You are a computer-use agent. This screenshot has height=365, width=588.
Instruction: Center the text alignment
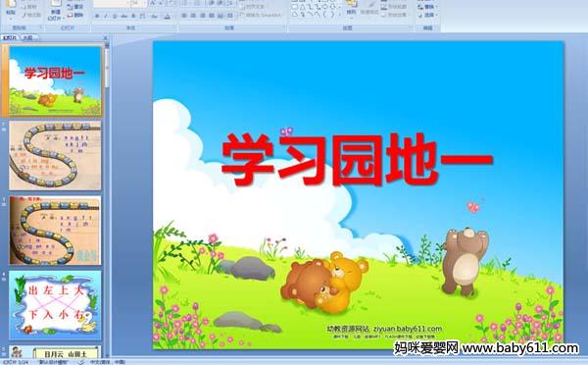193,16
